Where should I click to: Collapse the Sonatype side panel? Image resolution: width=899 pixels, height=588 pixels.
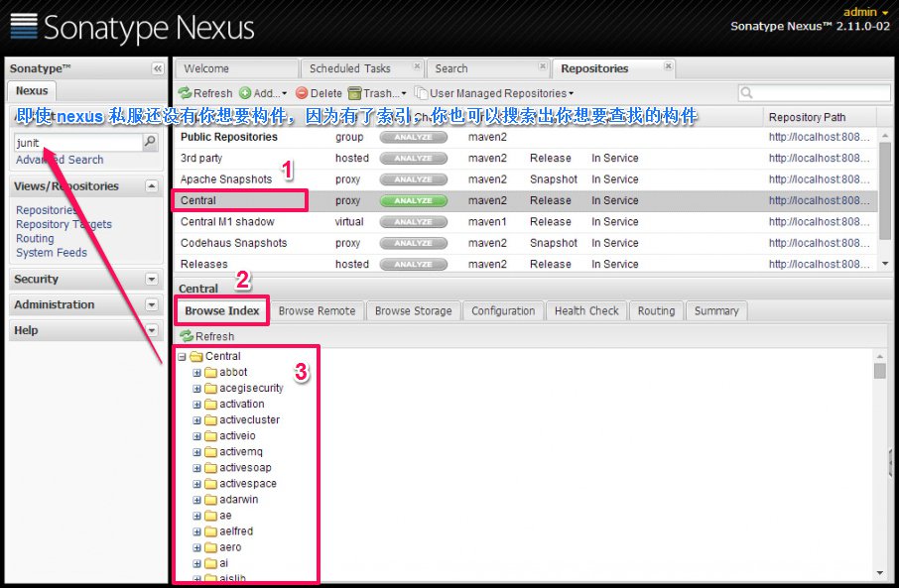point(158,68)
